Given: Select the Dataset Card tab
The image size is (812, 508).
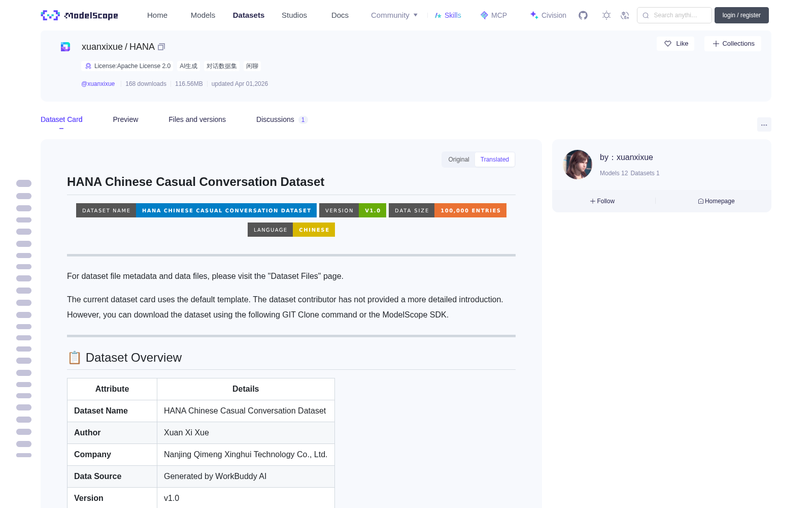Looking at the screenshot, I should click(61, 119).
